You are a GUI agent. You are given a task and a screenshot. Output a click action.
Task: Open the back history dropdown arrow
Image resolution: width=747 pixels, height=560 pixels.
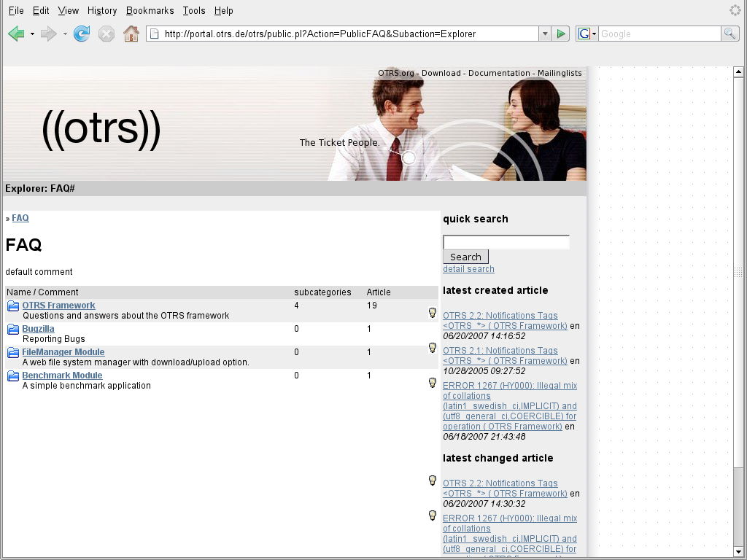pyautogui.click(x=32, y=34)
